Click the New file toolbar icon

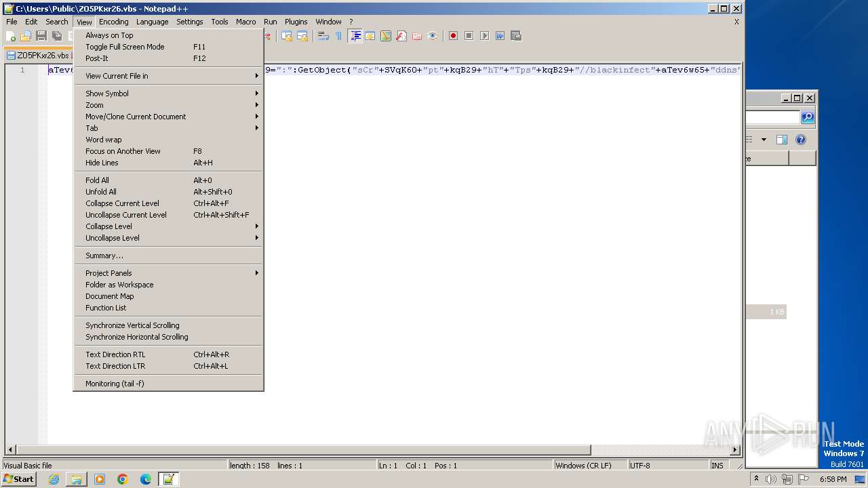[x=11, y=36]
